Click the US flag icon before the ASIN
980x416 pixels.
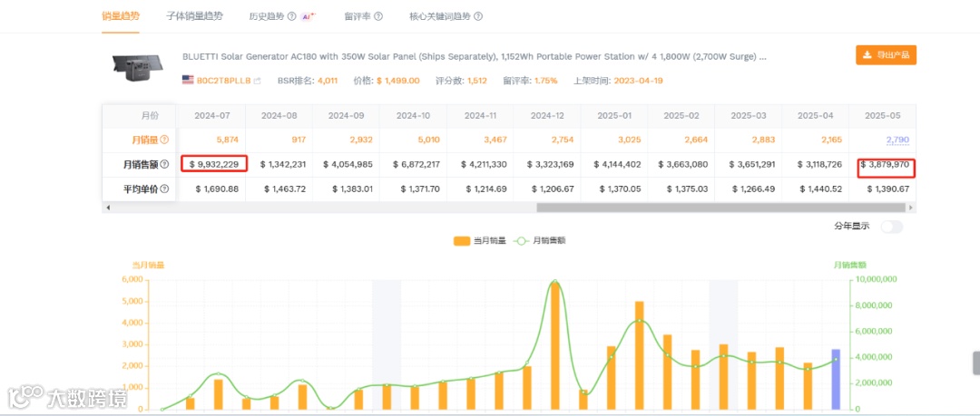click(x=188, y=80)
